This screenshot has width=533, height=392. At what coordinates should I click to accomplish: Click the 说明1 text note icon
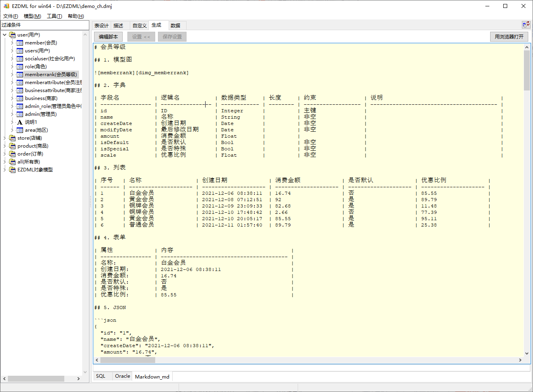[20, 122]
